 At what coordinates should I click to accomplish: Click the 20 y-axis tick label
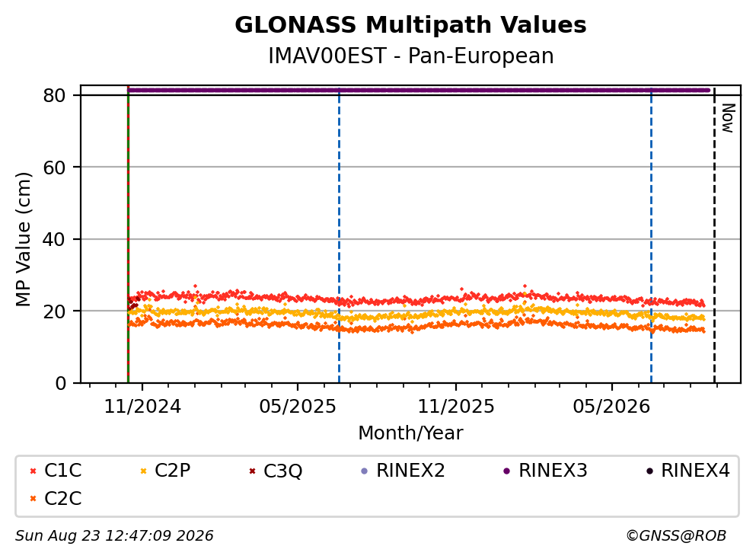tap(54, 311)
